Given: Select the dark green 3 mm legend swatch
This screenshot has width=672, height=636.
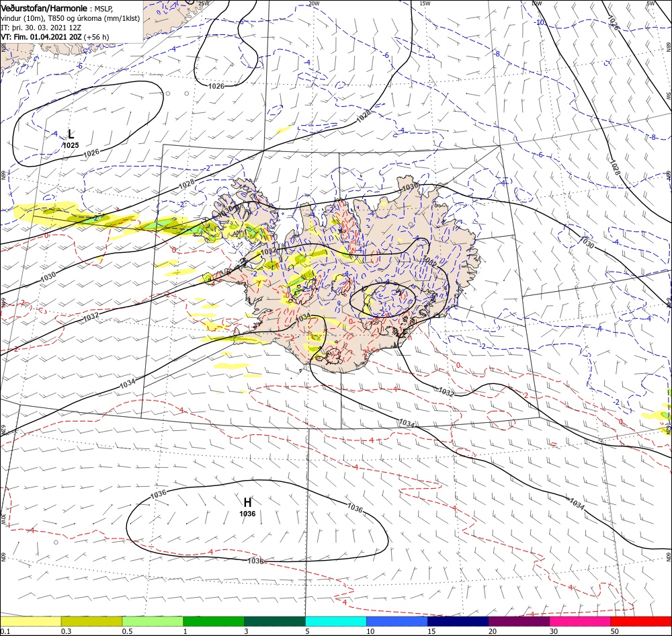Looking at the screenshot, I should pyautogui.click(x=275, y=621).
